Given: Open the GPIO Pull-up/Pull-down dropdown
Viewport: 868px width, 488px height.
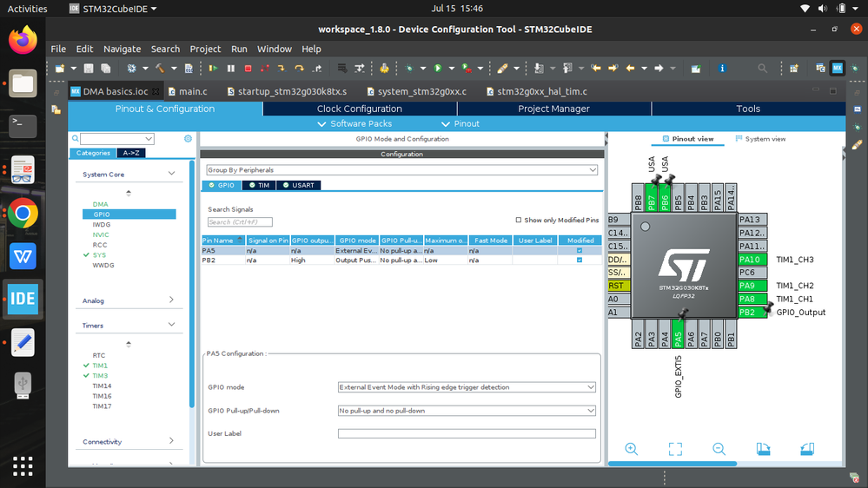Looking at the screenshot, I should pos(467,411).
